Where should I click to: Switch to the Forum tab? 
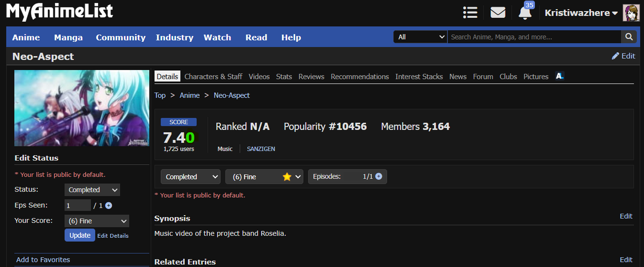[x=483, y=77]
